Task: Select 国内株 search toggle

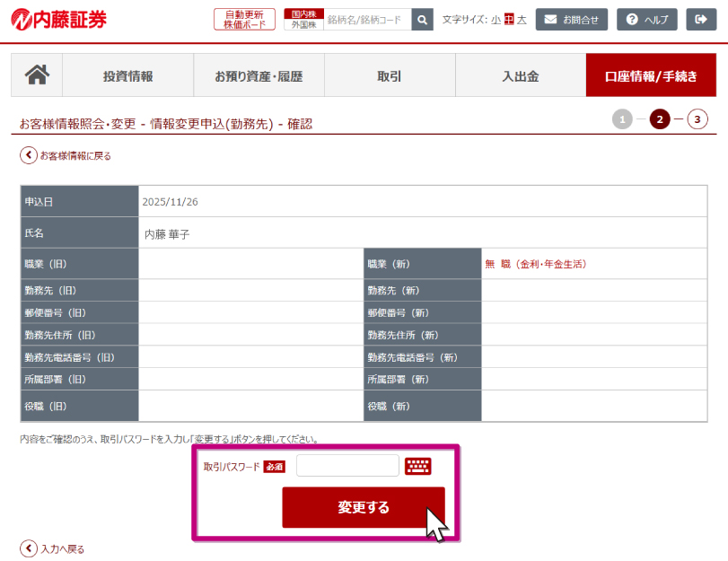Action: (303, 13)
